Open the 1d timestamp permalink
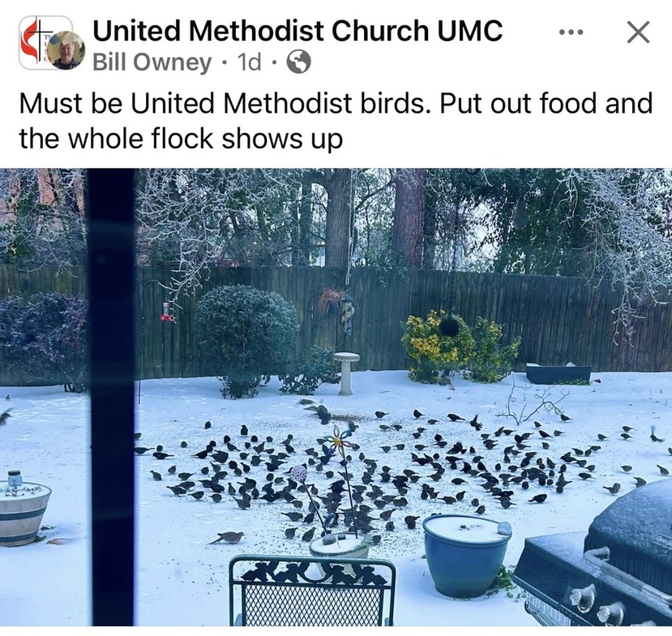Viewport: 672px width, 636px height. pyautogui.click(x=249, y=62)
